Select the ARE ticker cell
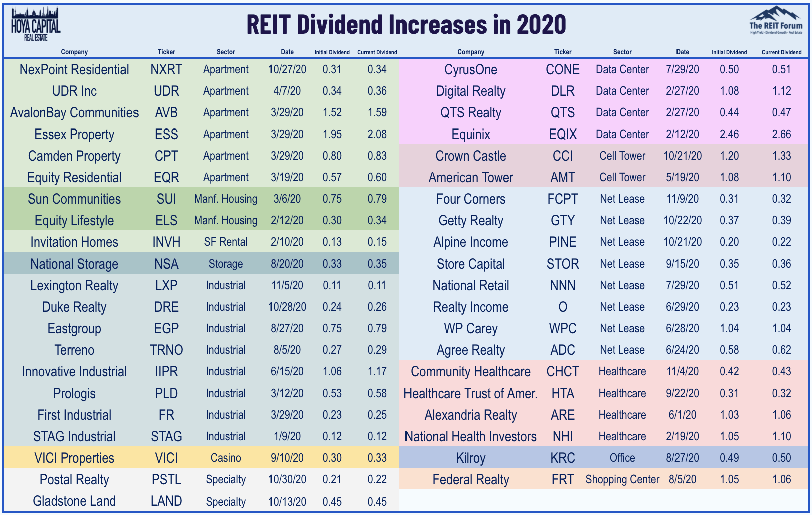This screenshot has width=812, height=515. point(563,415)
